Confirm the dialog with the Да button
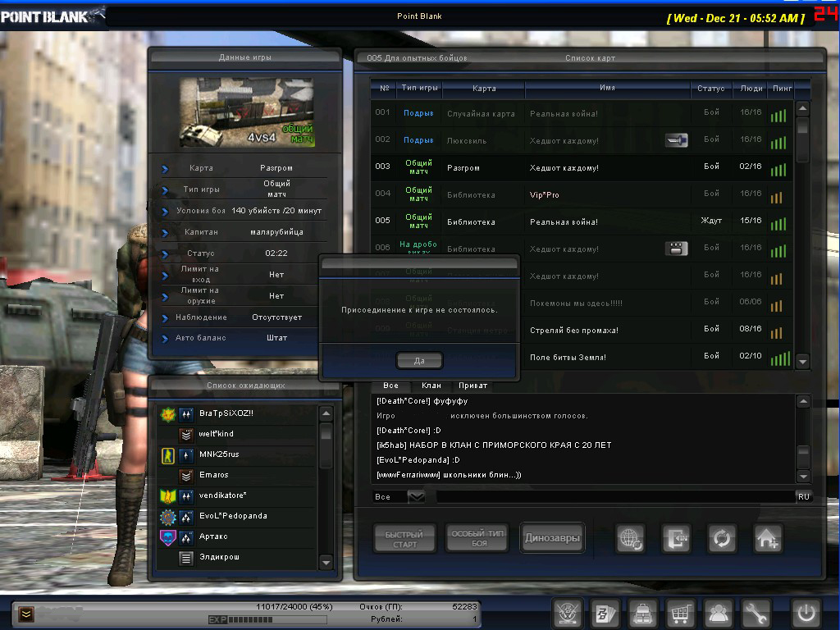This screenshot has height=630, width=840. click(419, 361)
